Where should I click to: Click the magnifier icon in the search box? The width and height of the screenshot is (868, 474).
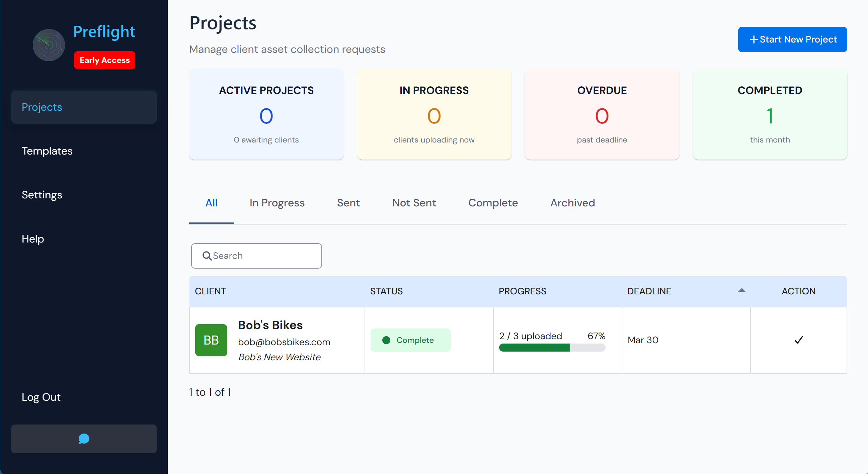coord(208,256)
